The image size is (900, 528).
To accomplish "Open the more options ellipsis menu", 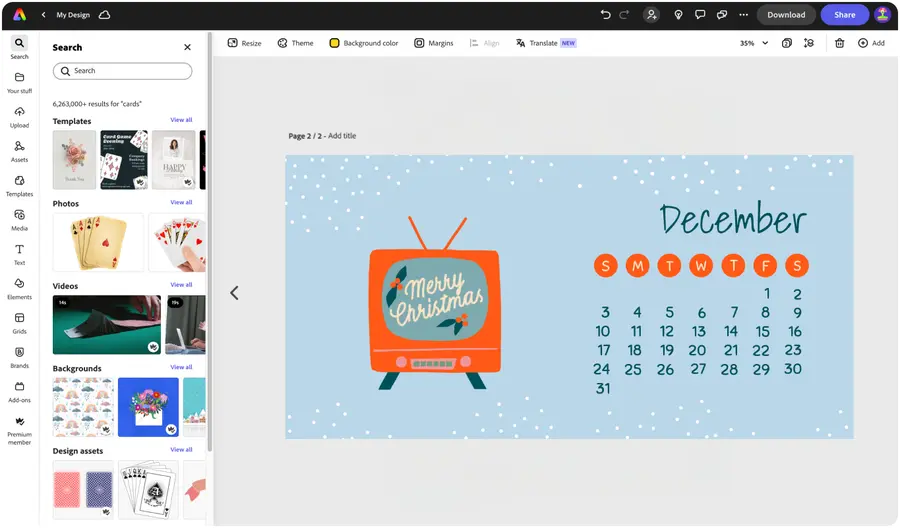I will pyautogui.click(x=744, y=15).
